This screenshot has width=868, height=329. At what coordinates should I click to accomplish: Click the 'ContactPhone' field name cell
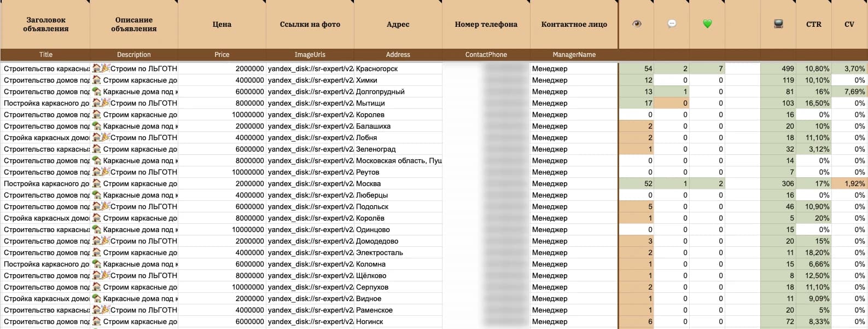coord(486,55)
